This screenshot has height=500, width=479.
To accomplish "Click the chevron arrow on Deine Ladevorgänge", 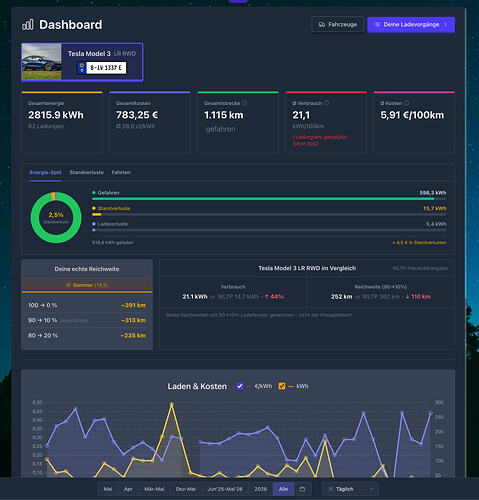I will [446, 25].
